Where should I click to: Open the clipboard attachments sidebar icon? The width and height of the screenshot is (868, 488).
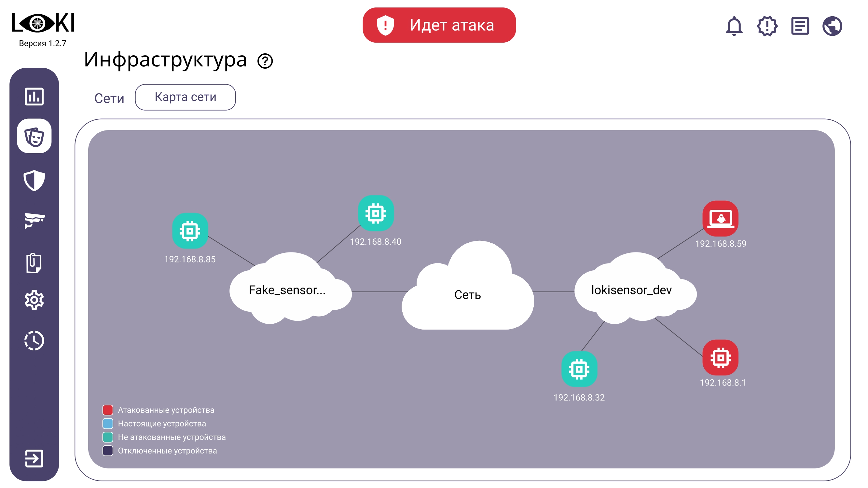[34, 262]
